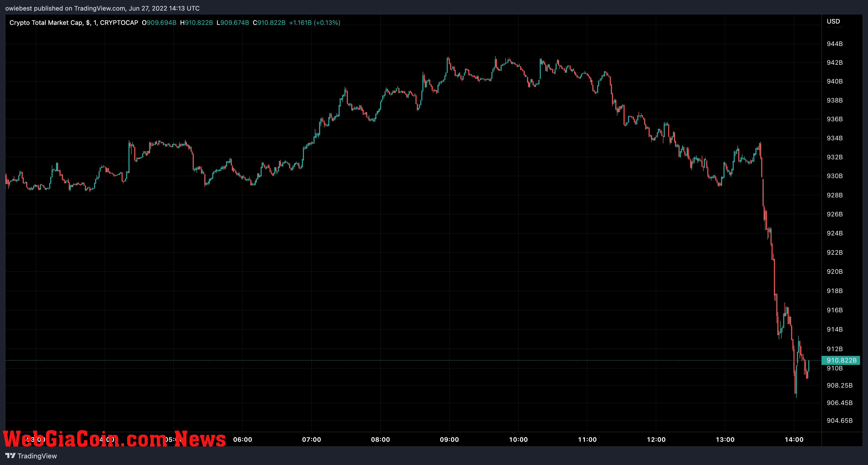Click the 10:00 time axis label
The height and width of the screenshot is (465, 868).
[x=518, y=439]
